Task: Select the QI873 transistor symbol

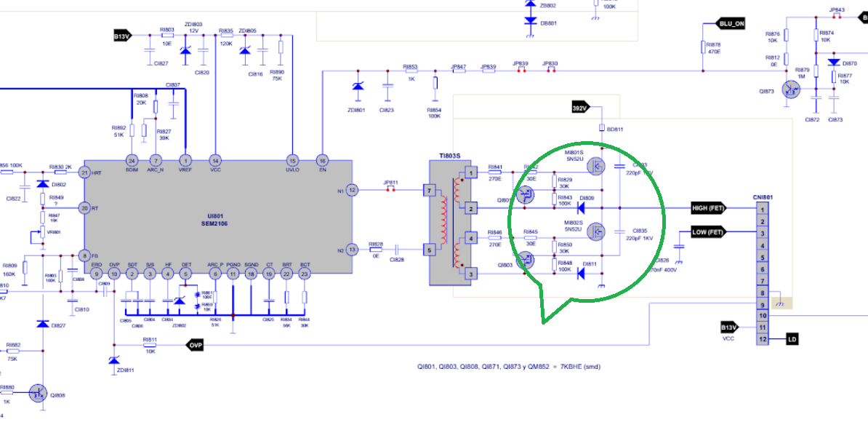Action: [x=791, y=90]
